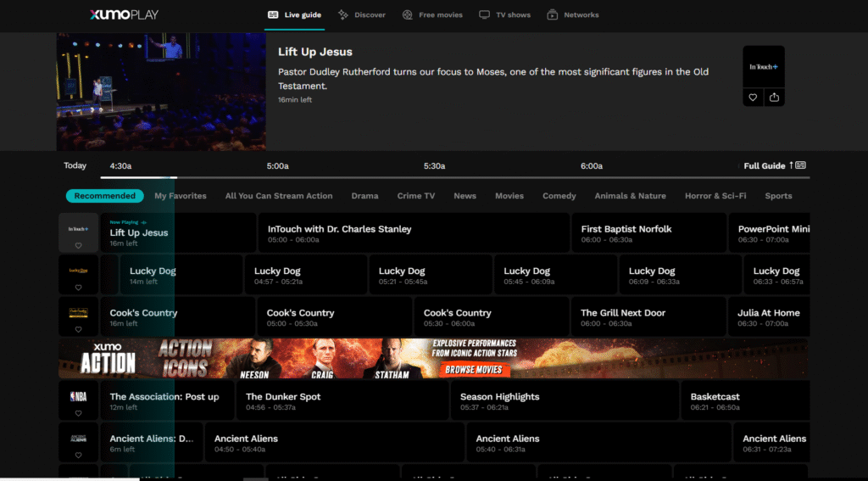868x481 pixels.
Task: Open the Networks section
Action: (573, 14)
